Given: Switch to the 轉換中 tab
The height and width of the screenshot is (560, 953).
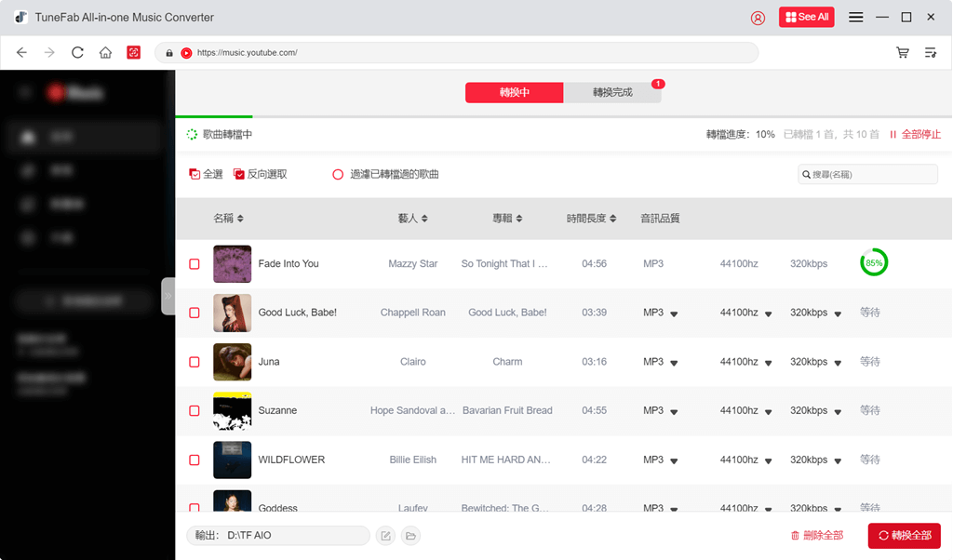Looking at the screenshot, I should pyautogui.click(x=514, y=92).
